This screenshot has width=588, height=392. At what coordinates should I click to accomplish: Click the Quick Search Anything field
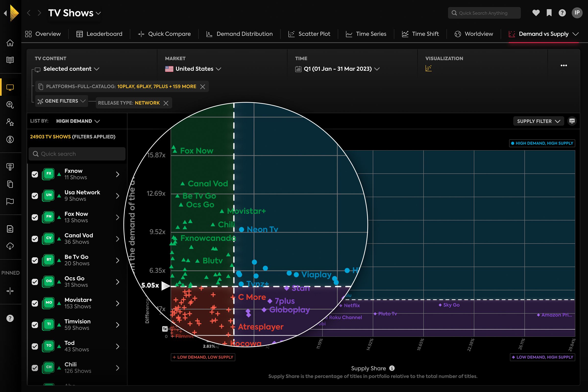pyautogui.click(x=484, y=13)
